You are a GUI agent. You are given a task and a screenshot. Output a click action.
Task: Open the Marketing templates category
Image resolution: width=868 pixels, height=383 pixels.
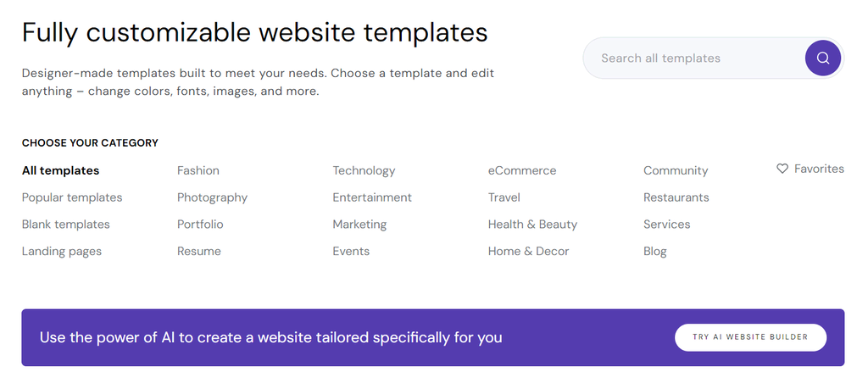(x=359, y=225)
